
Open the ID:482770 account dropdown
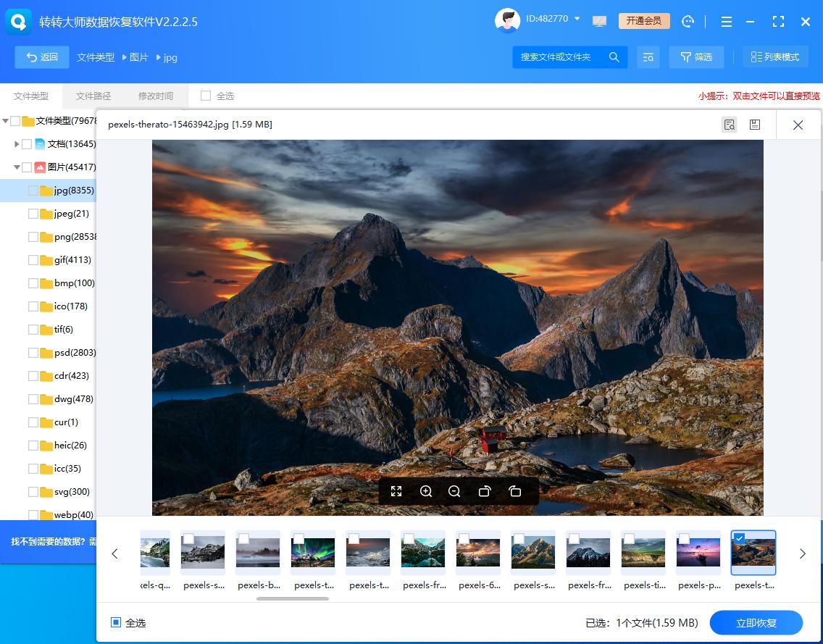pyautogui.click(x=553, y=20)
